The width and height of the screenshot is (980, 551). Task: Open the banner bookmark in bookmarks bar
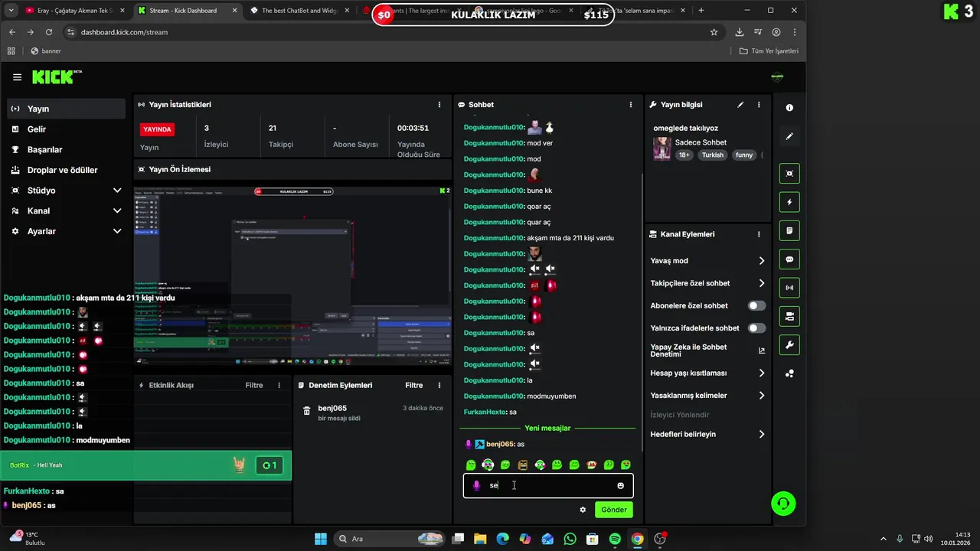46,51
